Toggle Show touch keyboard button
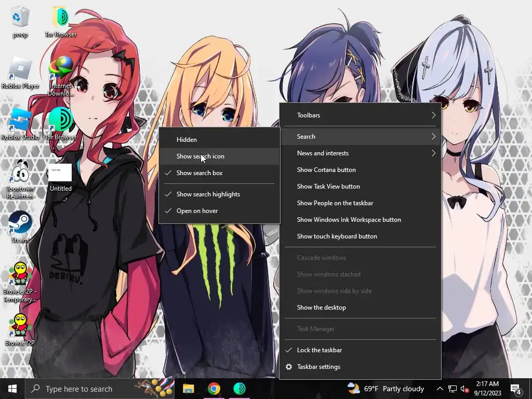This screenshot has height=399, width=532. point(360,236)
